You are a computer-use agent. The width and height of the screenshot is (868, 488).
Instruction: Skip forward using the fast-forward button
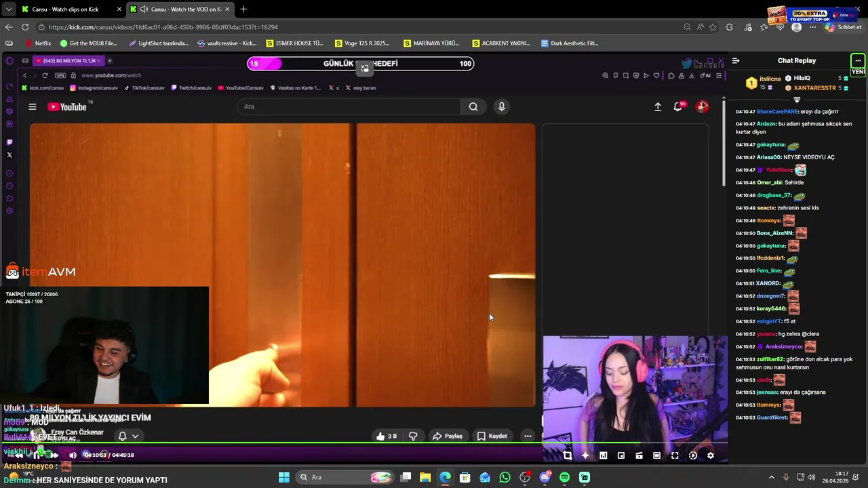pyautogui.click(x=54, y=455)
